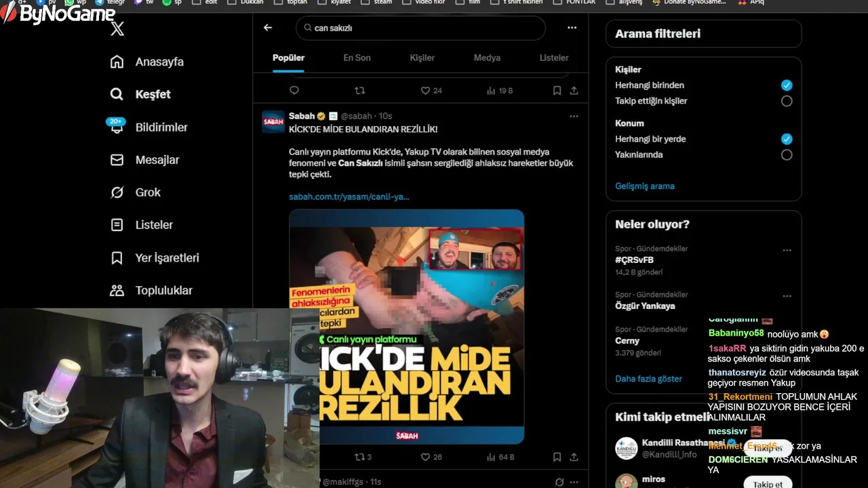Open Listeler in the sidebar
Viewport: 868px width, 488px height.
click(154, 225)
